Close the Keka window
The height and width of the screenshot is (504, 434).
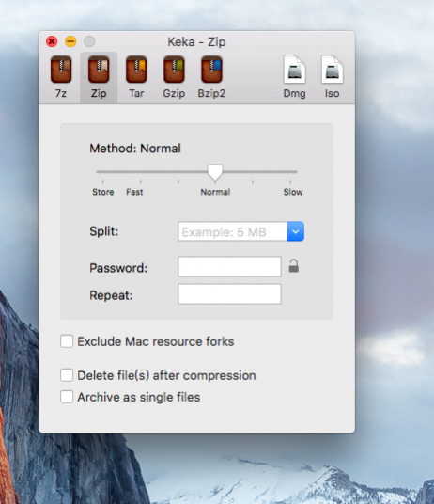click(52, 41)
